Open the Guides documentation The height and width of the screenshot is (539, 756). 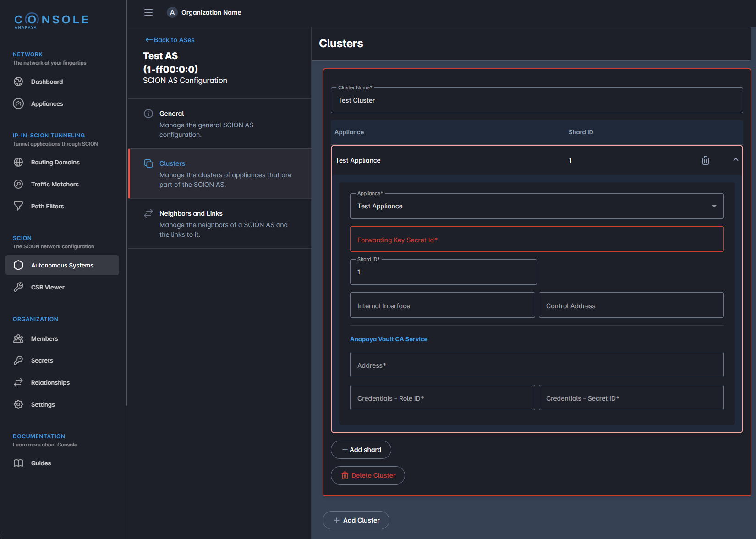coord(41,463)
